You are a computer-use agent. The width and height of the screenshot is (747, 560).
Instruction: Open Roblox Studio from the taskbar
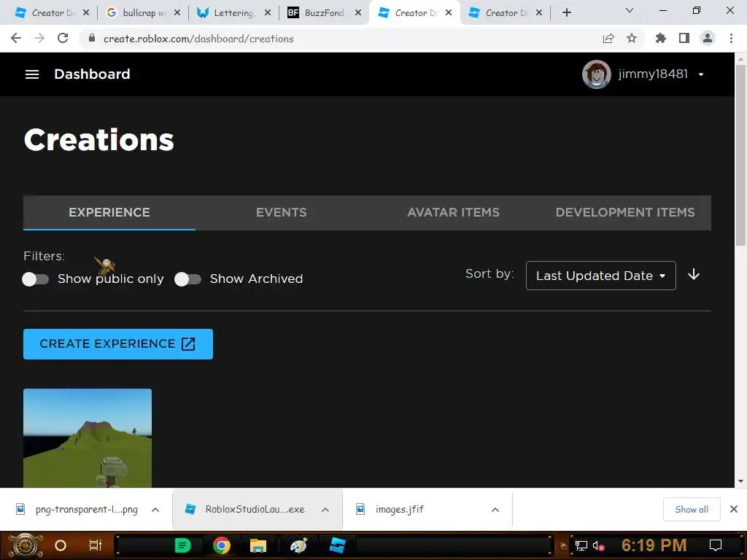pyautogui.click(x=337, y=545)
